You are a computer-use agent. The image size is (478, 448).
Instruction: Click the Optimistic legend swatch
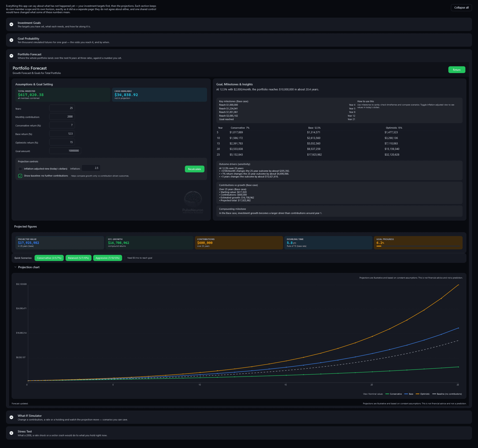[417, 394]
